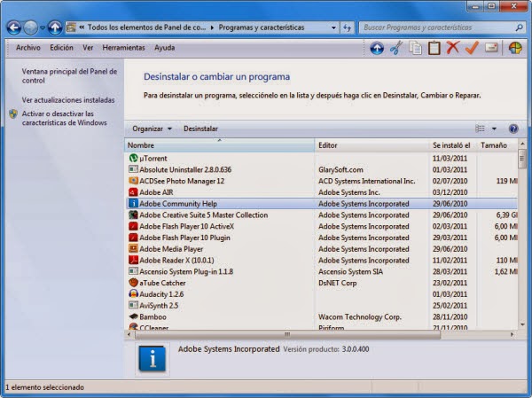Click the Back navigation arrow button
Image resolution: width=532 pixels, height=398 pixels.
14,27
